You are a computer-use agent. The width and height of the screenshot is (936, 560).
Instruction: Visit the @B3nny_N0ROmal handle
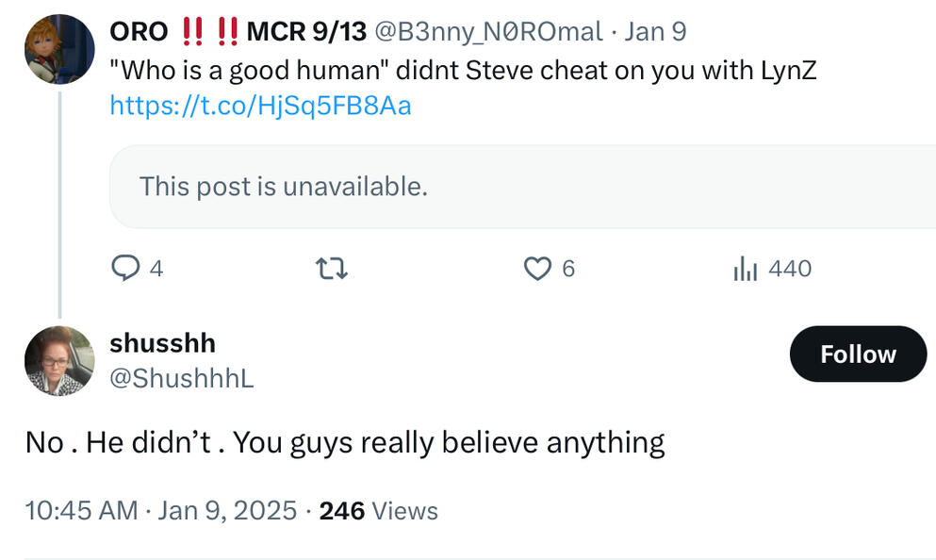[x=488, y=32]
